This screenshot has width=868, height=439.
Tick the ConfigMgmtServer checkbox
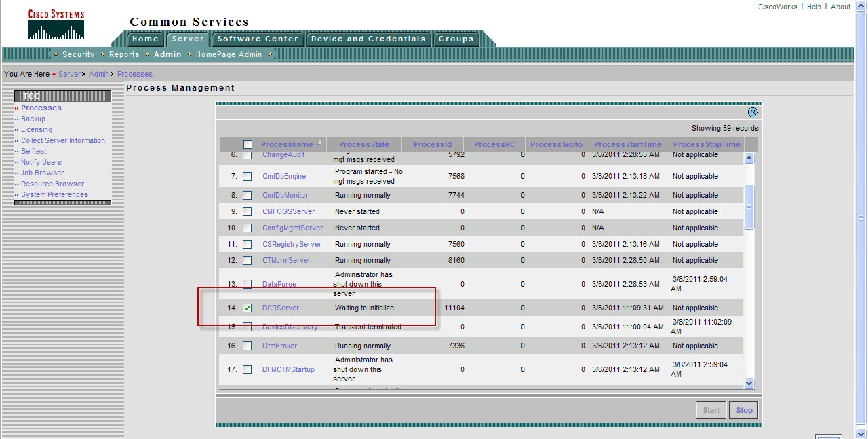click(247, 228)
